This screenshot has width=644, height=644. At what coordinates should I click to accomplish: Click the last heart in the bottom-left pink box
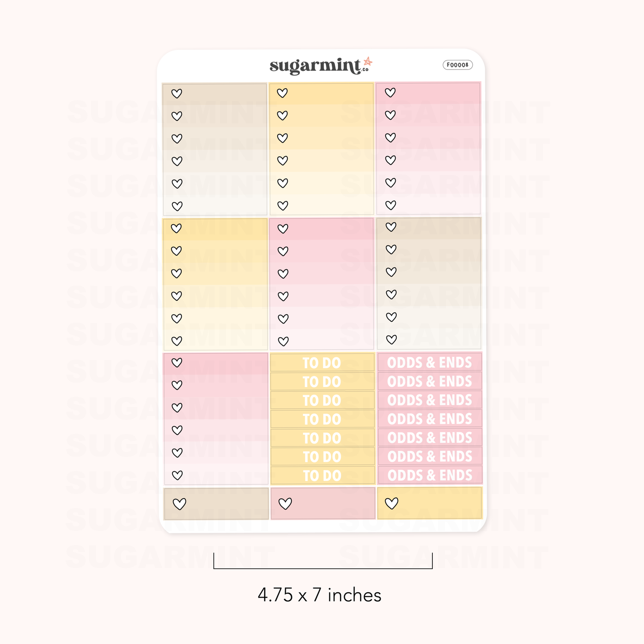(x=177, y=475)
